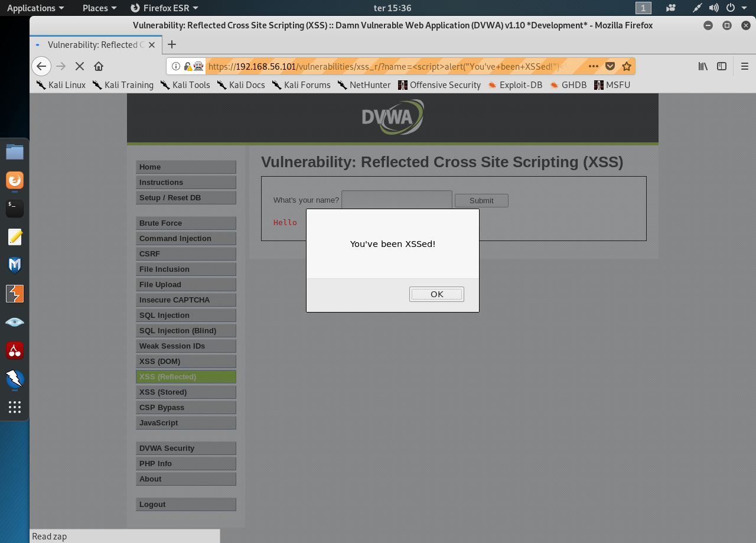Viewport: 756px width, 543px height.
Task: Open Kali Linux bookmark
Action: click(61, 84)
